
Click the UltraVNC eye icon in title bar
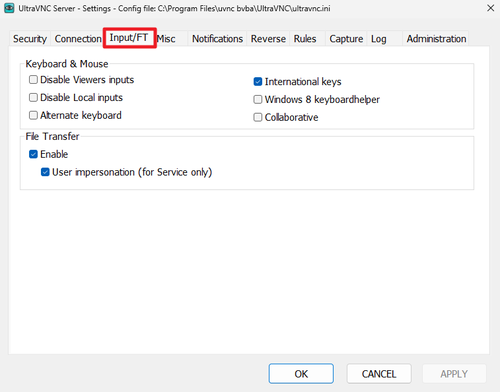(9, 8)
